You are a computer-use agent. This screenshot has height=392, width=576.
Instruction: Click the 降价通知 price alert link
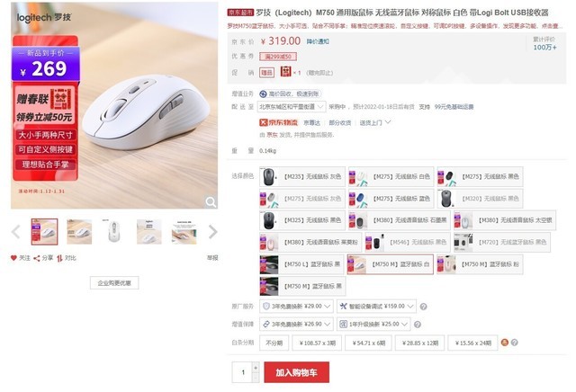(x=318, y=41)
